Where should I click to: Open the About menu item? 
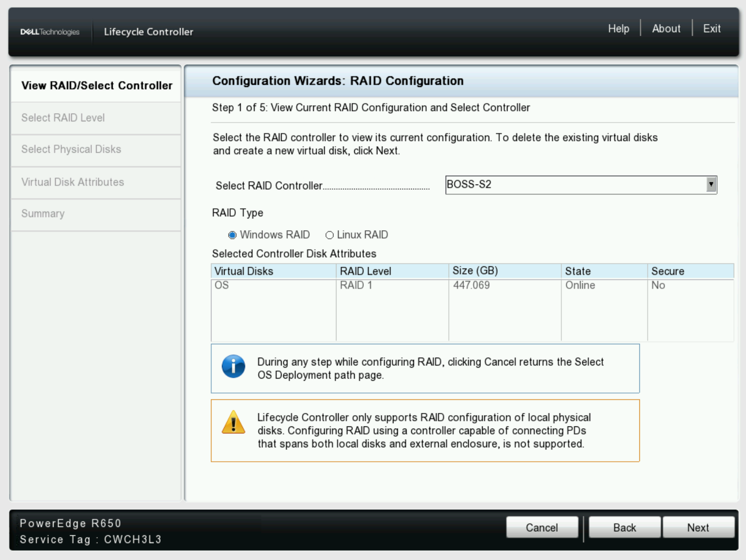point(665,29)
